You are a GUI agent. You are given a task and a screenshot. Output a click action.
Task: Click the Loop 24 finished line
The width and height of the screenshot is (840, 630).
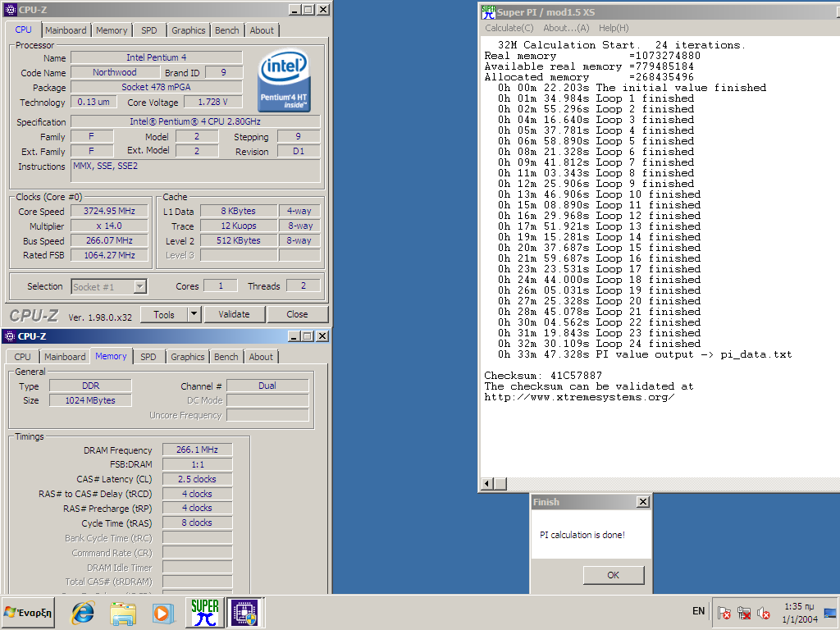pyautogui.click(x=599, y=344)
